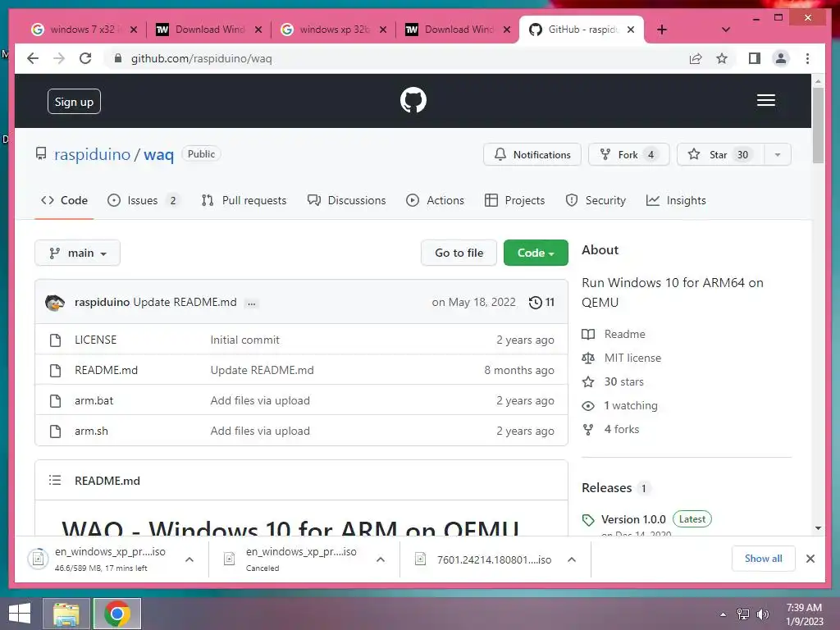
Task: Click the network icon in system tray
Action: [x=743, y=614]
